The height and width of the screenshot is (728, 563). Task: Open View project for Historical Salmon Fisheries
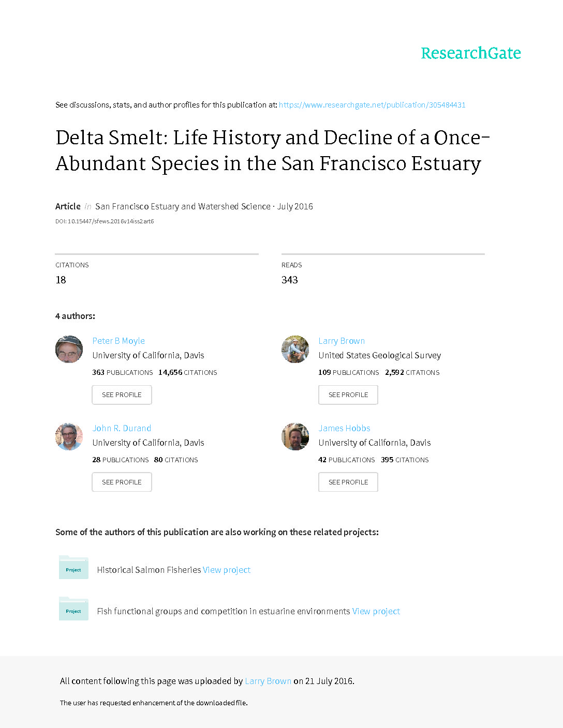click(227, 570)
